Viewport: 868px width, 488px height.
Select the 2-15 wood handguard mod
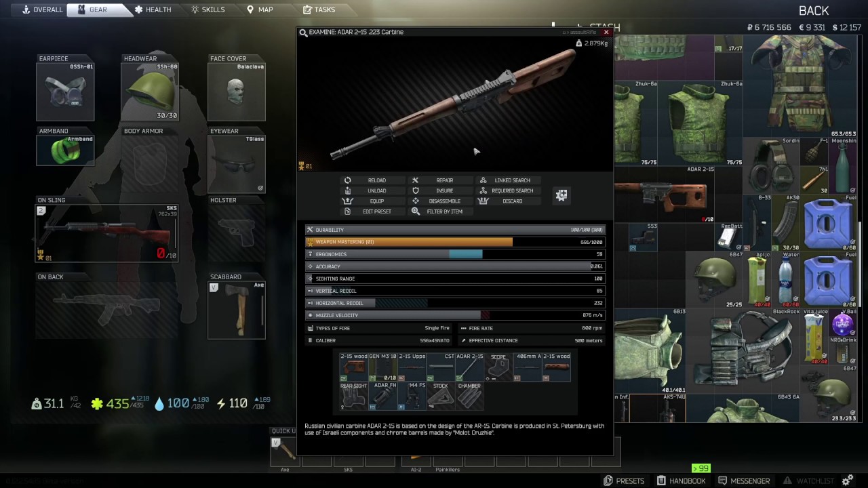(x=557, y=367)
